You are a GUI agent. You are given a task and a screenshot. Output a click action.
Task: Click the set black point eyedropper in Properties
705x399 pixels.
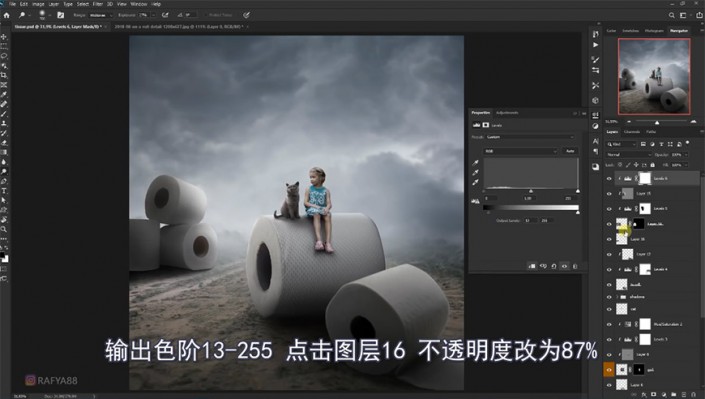coord(475,163)
